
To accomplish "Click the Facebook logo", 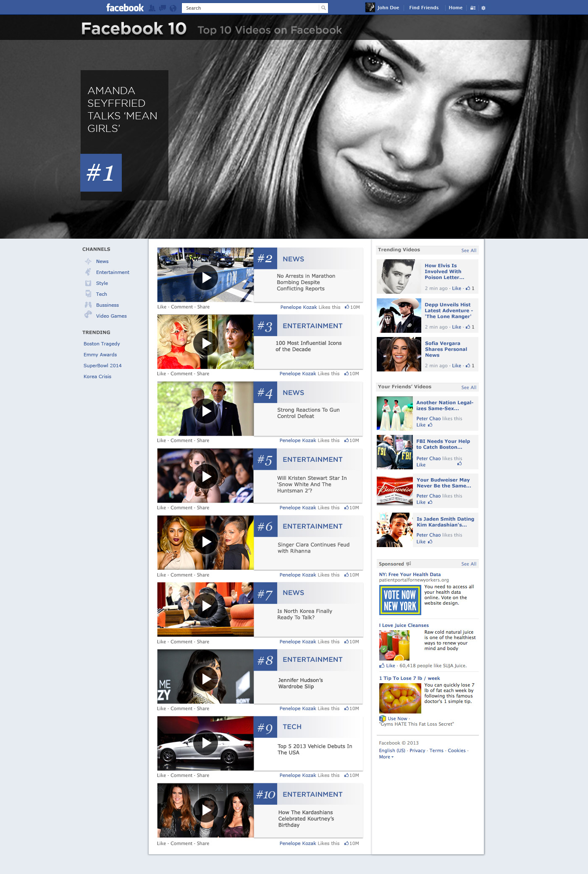I will 125,8.
